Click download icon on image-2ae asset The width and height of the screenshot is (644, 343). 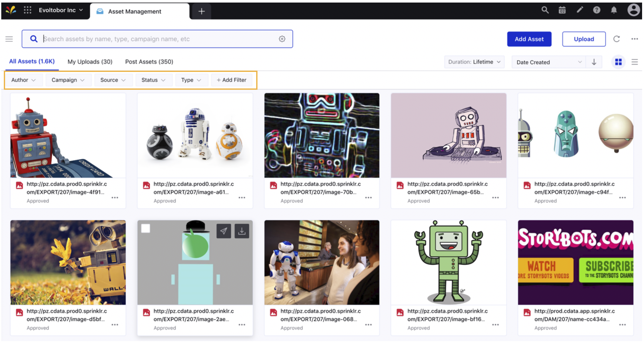(242, 231)
